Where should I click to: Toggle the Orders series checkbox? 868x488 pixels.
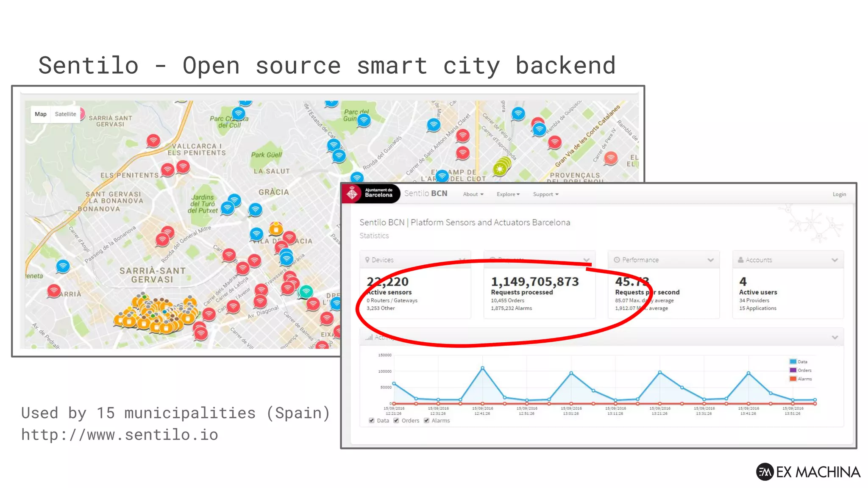pos(396,421)
